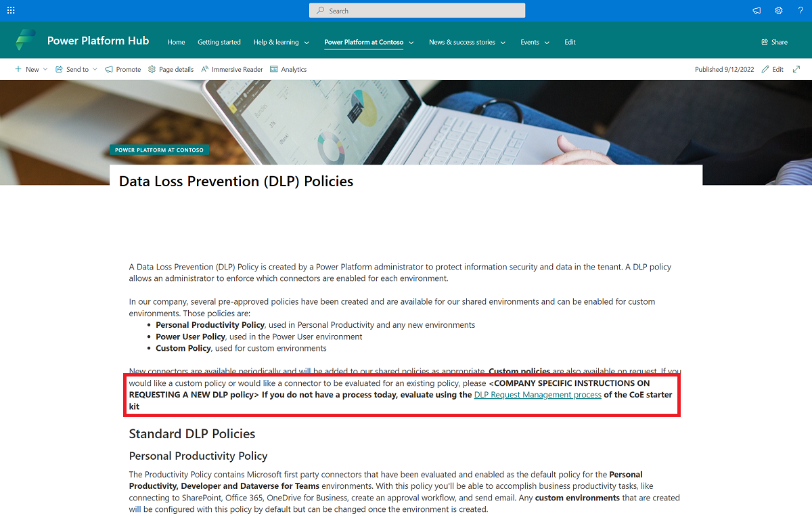
Task: Expand the Events navigation dropdown
Action: (535, 41)
